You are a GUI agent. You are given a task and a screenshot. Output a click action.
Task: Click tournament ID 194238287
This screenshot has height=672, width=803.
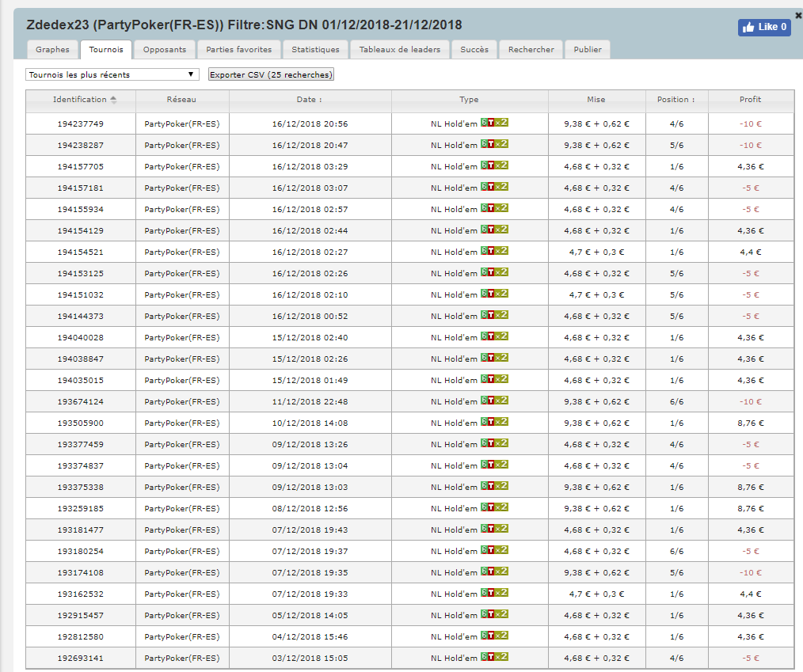81,146
